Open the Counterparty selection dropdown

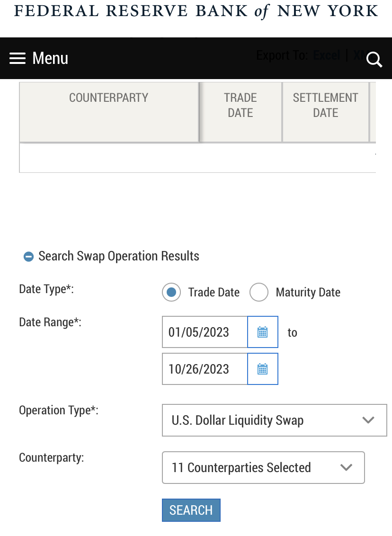click(263, 468)
